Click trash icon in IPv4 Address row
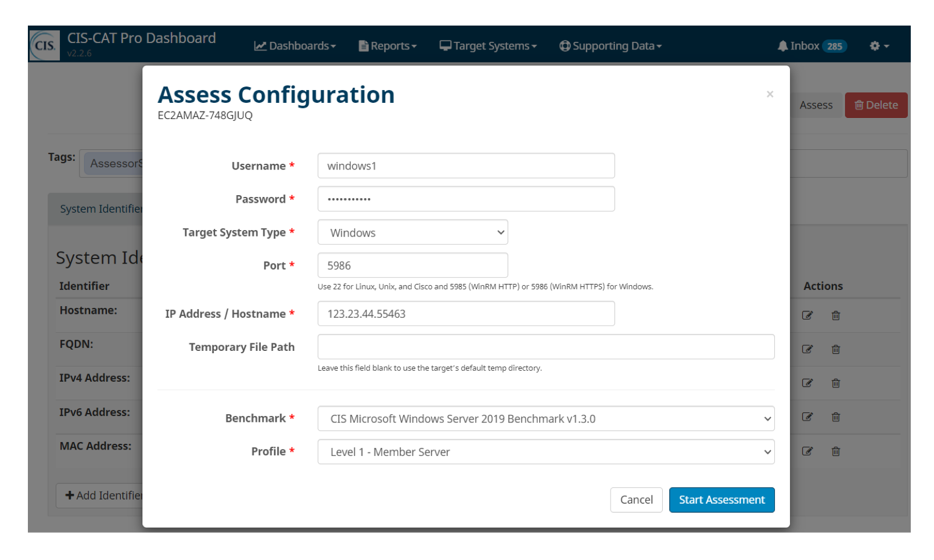This screenshot has width=934, height=560. click(835, 383)
